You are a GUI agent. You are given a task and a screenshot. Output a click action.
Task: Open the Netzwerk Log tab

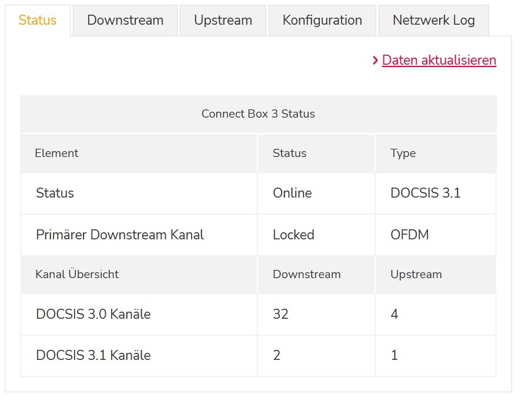[x=433, y=20]
